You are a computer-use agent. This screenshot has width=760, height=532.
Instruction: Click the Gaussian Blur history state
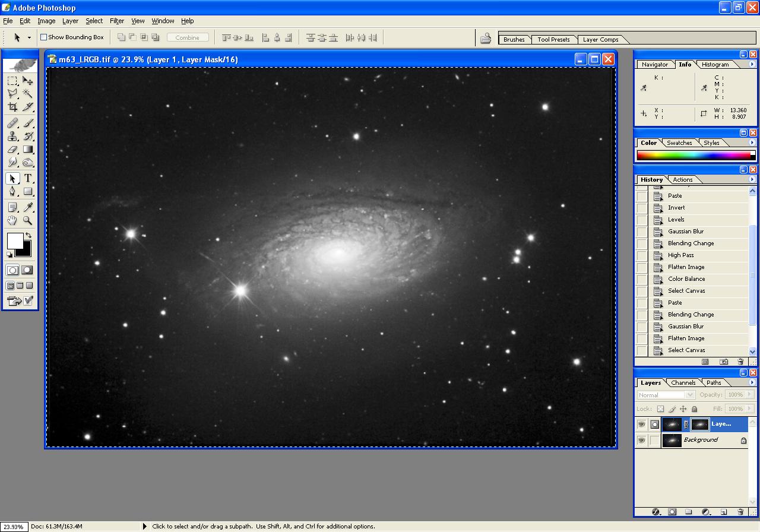pos(685,232)
